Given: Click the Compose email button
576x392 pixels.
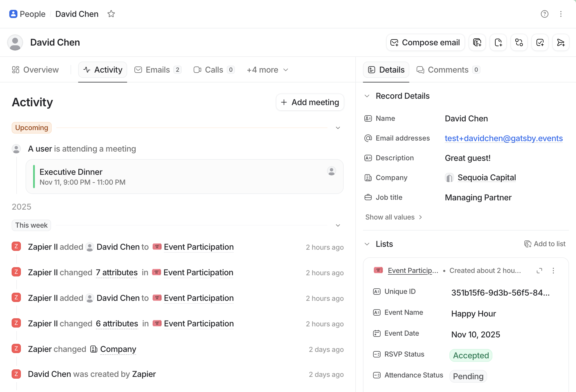Looking at the screenshot, I should tap(425, 42).
